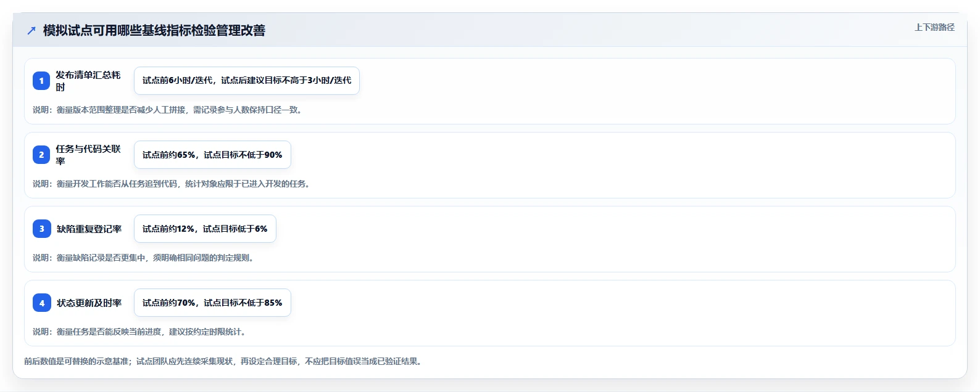This screenshot has height=392, width=980.
Task: Click the 试点前约70% target value box
Action: pyautogui.click(x=212, y=303)
